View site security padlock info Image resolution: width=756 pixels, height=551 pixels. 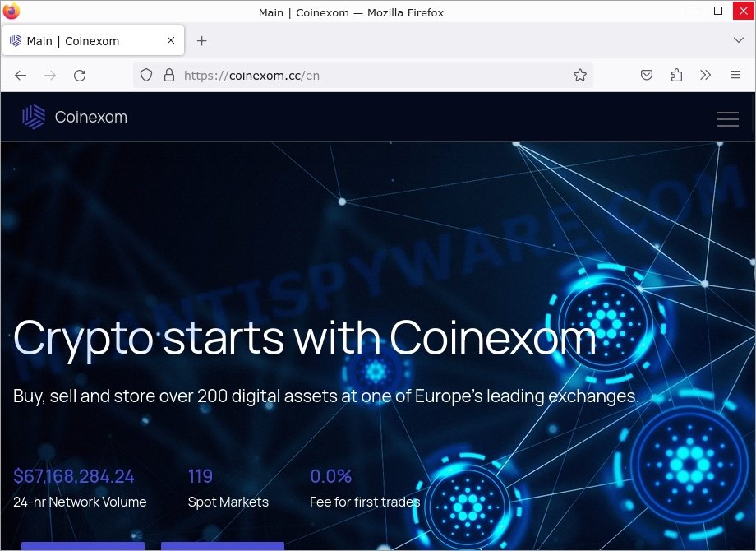[x=169, y=76]
